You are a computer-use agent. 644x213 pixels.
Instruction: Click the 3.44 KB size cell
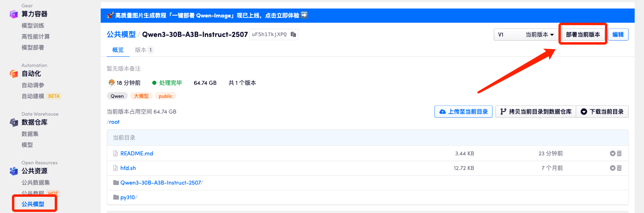465,153
